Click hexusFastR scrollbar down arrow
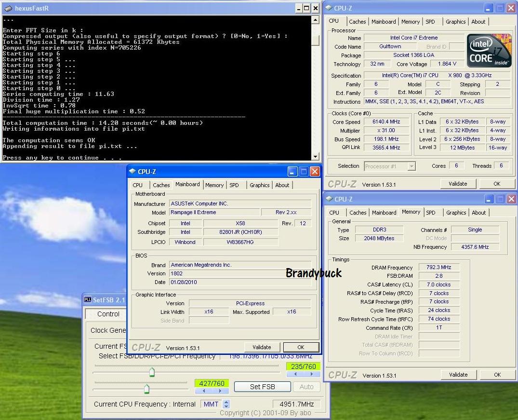Image resolution: width=518 pixels, height=420 pixels. click(316, 156)
